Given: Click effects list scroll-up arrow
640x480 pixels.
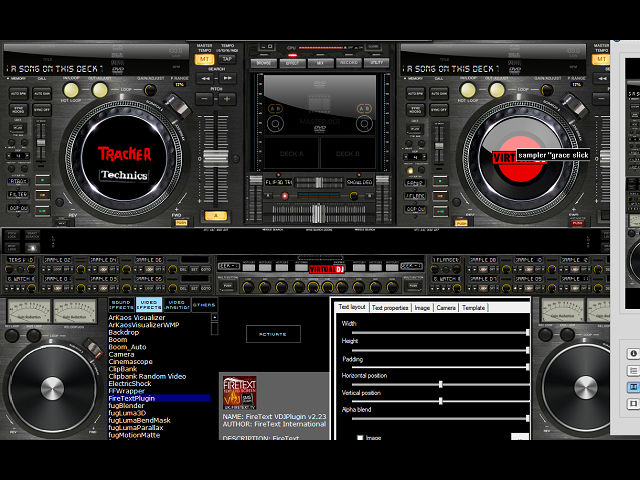Looking at the screenshot, I should [215, 317].
